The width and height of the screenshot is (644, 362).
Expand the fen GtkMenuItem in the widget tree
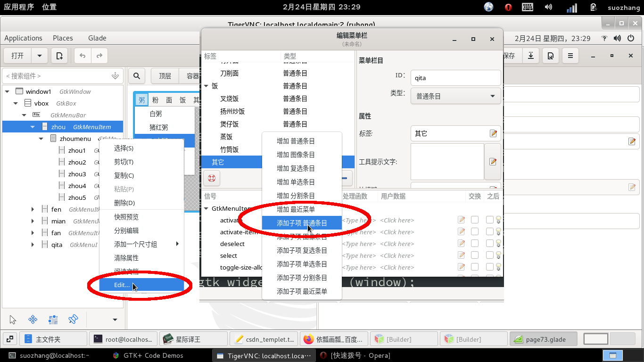(x=32, y=208)
